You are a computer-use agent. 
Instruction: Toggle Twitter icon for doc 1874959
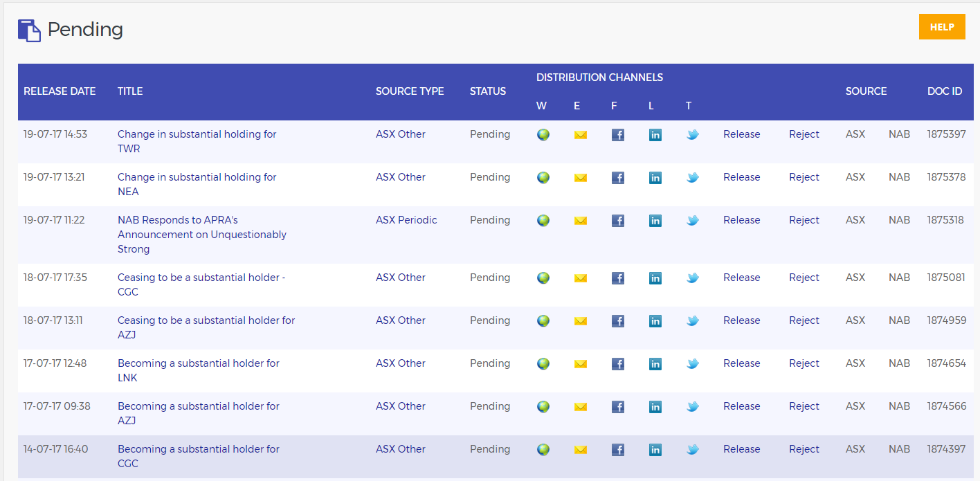[x=693, y=321]
